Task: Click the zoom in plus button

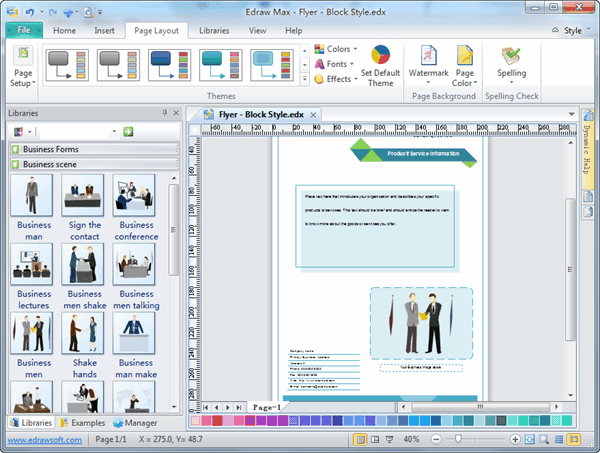Action: pyautogui.click(x=515, y=440)
